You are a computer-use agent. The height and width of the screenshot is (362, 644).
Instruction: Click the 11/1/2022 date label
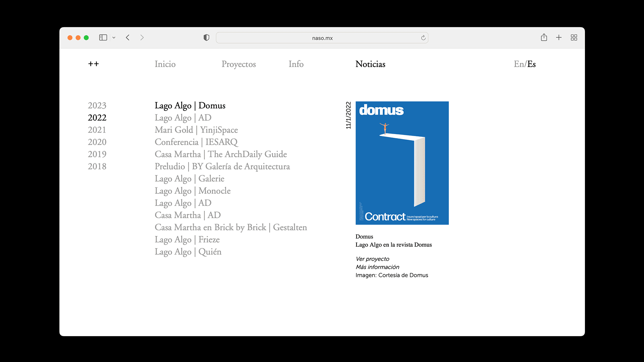click(348, 115)
